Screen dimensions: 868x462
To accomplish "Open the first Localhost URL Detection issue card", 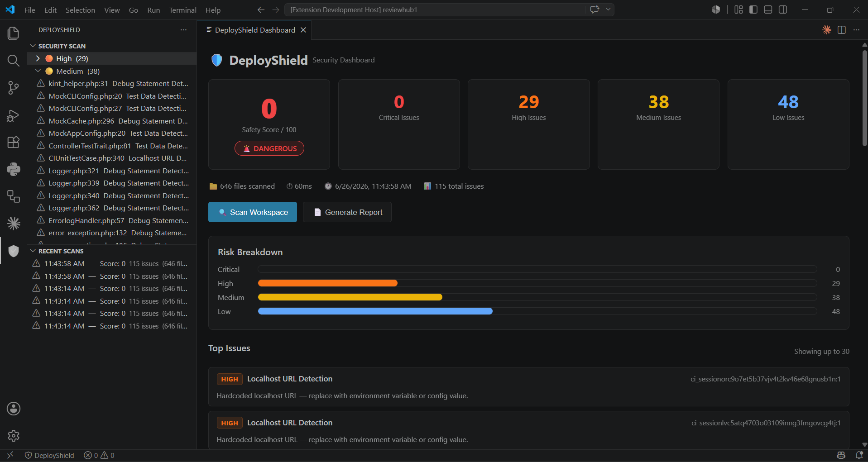I will tap(529, 387).
